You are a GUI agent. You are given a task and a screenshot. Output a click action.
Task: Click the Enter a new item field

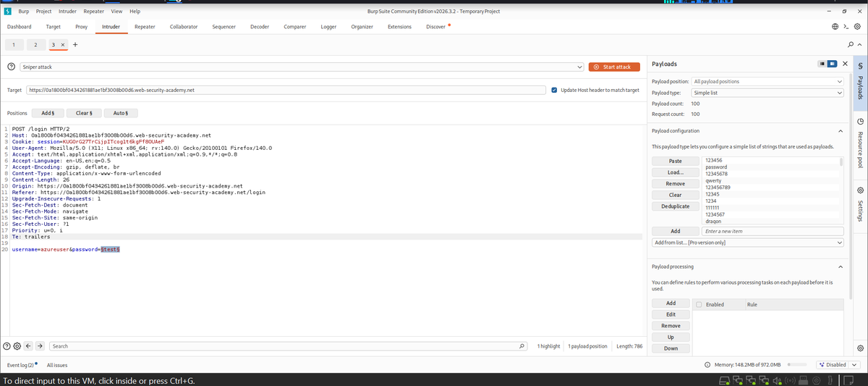click(773, 231)
